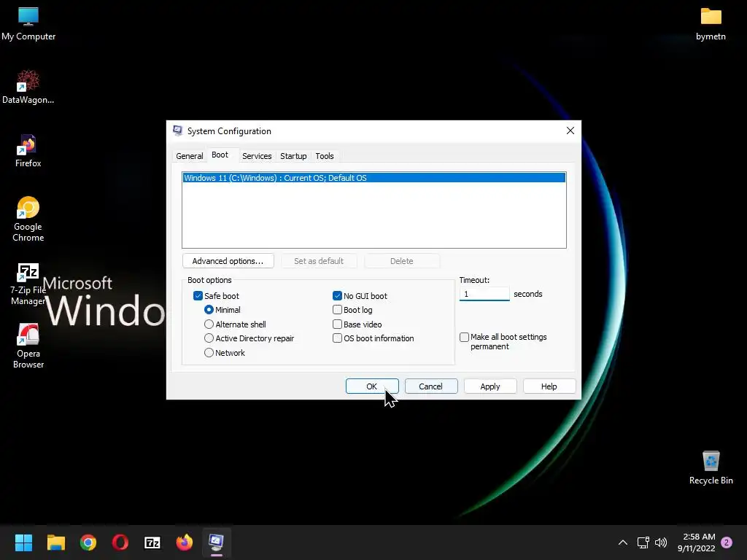Select 7-Zip File Manager desktop shortcut
The image size is (747, 560).
28,284
